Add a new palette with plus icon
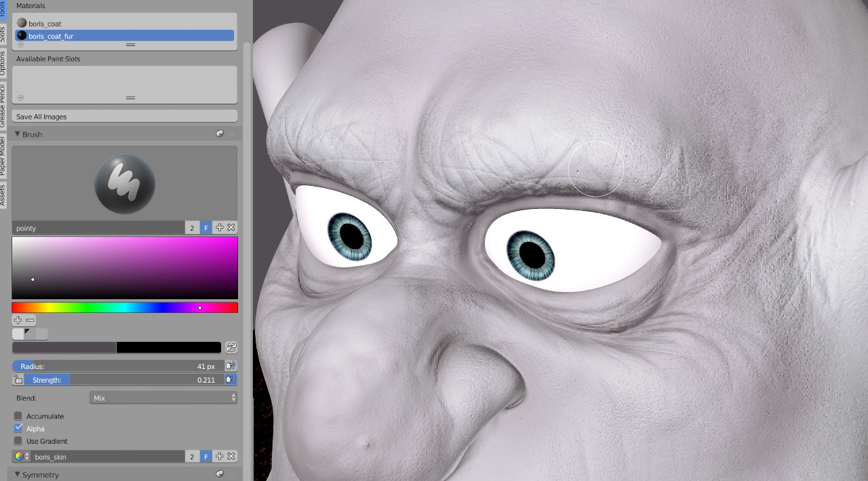Viewport: 868px width, 481px height. coord(219,457)
